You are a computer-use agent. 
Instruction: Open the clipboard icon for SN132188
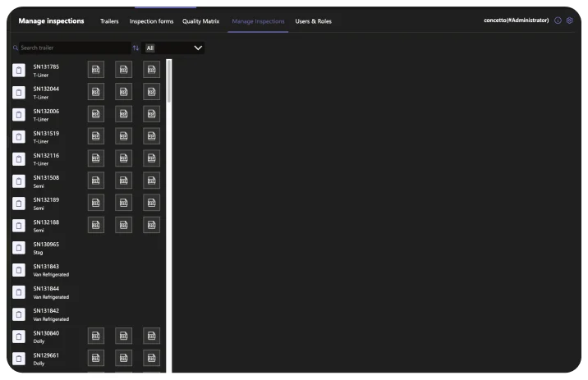19,225
